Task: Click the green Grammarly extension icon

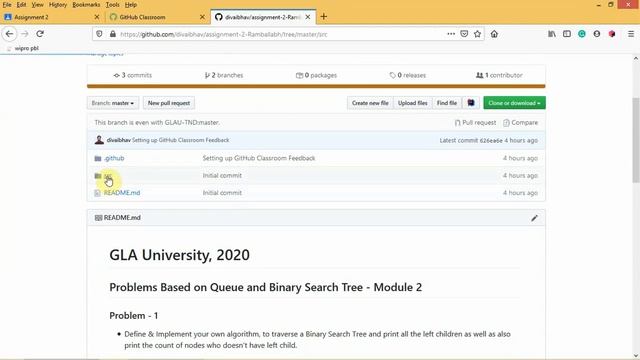Action: [582, 34]
